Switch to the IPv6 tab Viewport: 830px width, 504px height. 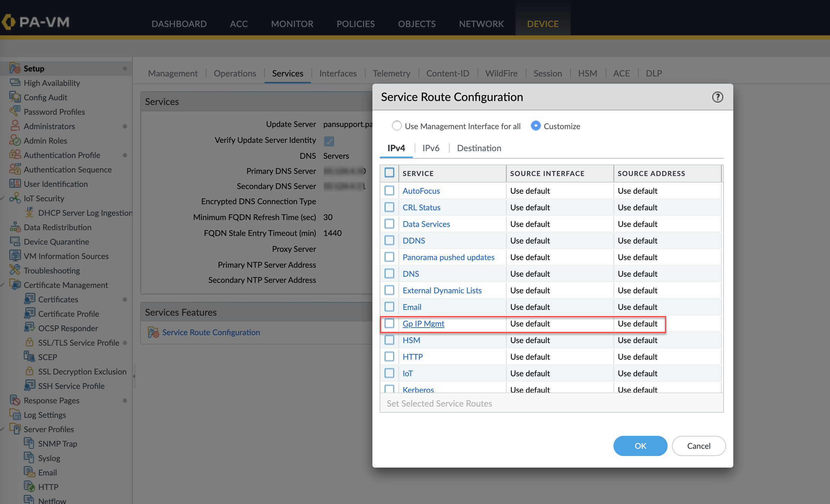tap(431, 148)
